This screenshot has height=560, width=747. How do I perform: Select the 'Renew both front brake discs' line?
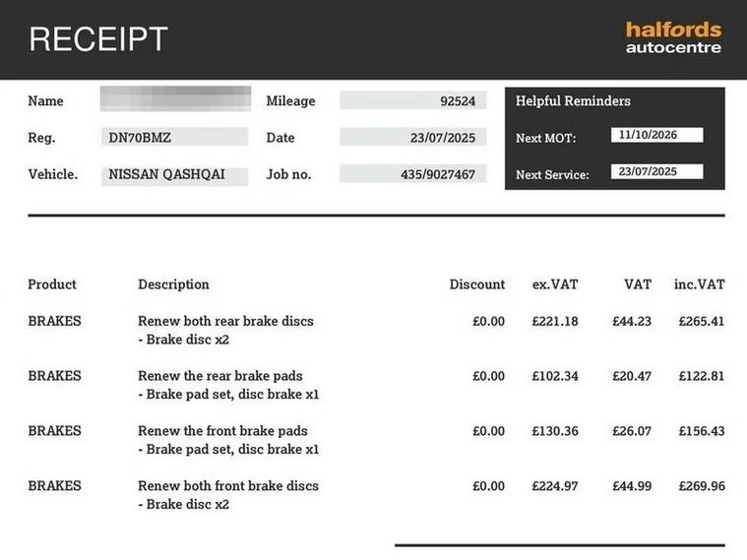(x=228, y=486)
